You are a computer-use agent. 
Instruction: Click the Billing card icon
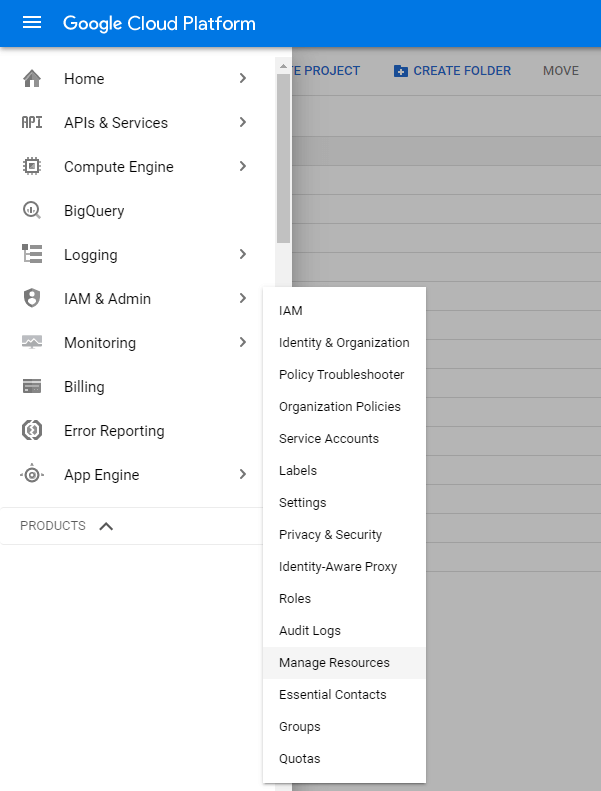[32, 387]
